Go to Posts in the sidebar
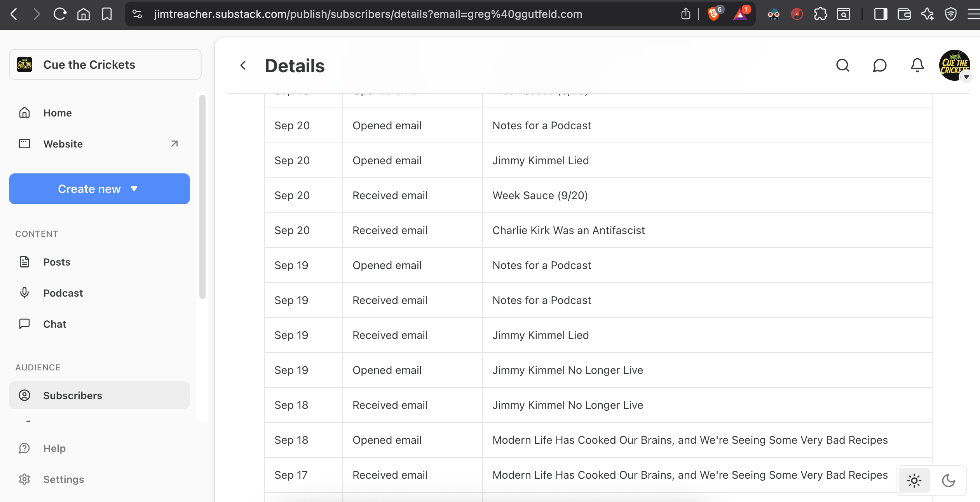Viewport: 980px width, 502px height. 57,262
